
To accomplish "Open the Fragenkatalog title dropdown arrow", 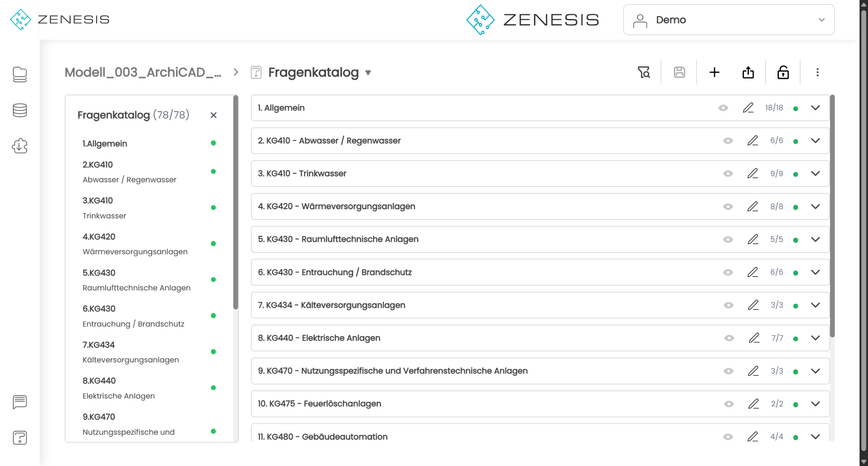I will coord(368,73).
